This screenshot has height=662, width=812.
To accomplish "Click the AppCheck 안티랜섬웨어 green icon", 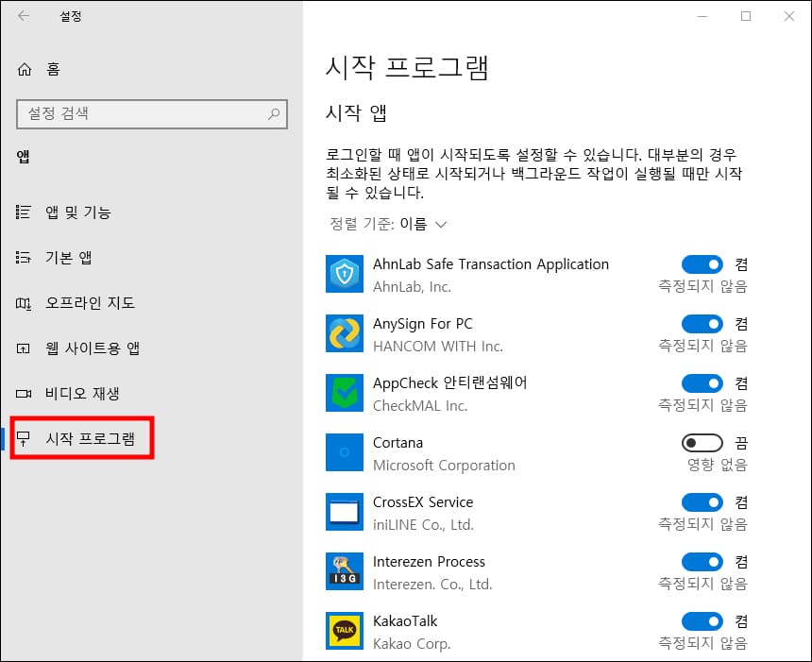I will point(345,393).
